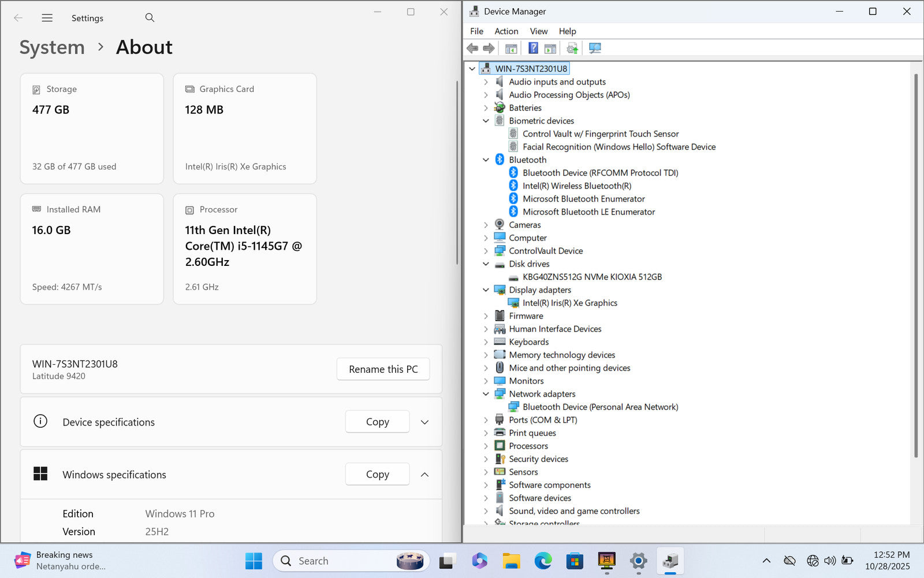Open the Storage card showing 477 GB

[x=92, y=128]
